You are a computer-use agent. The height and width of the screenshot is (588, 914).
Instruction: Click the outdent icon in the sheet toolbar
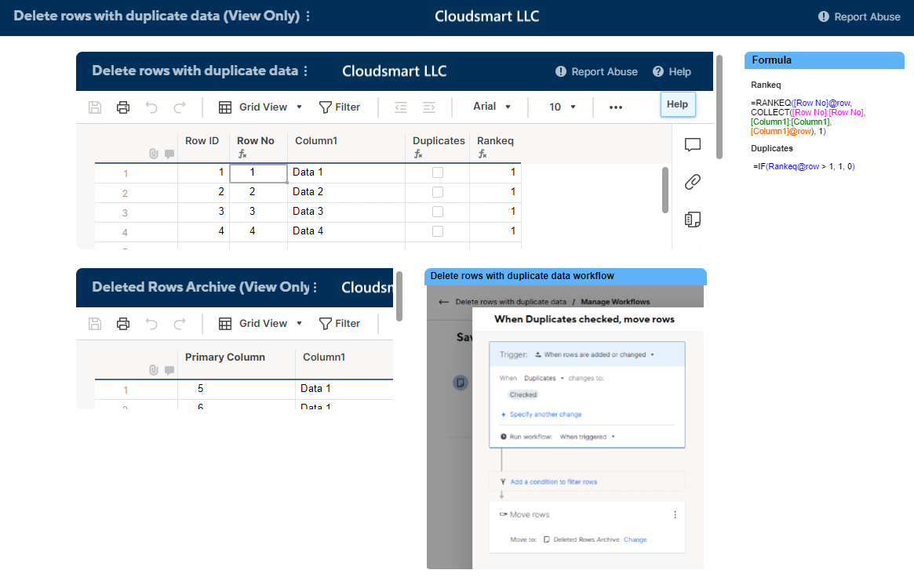pyautogui.click(x=400, y=107)
